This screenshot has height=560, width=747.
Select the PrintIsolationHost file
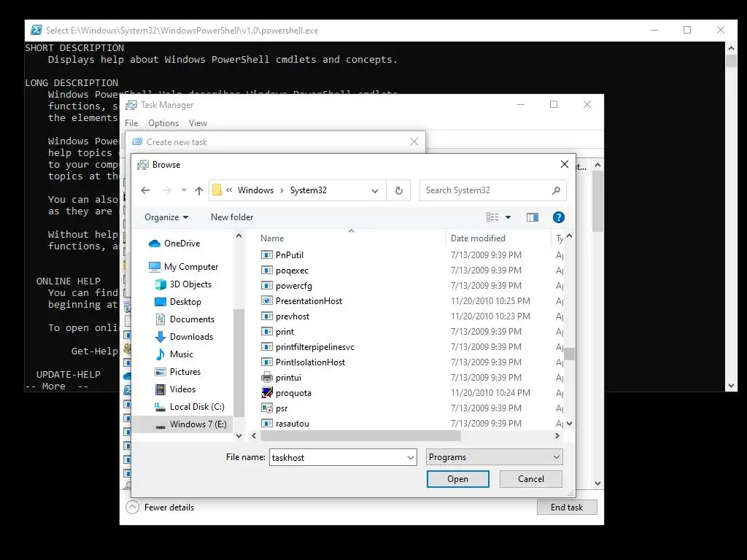pos(310,362)
